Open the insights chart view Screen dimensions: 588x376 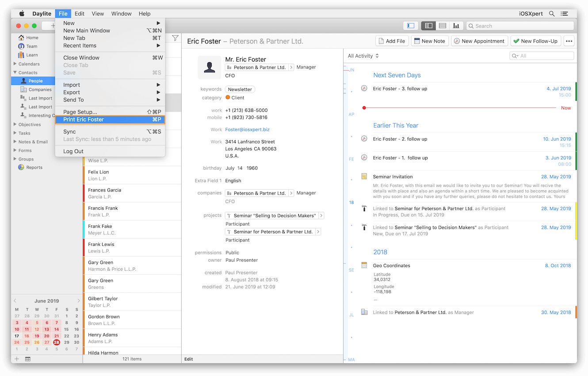pos(456,26)
